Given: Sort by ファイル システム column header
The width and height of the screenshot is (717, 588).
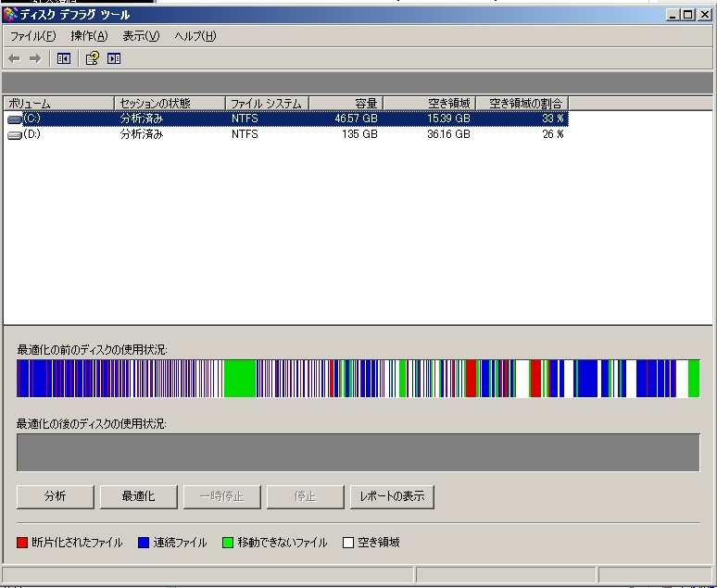Looking at the screenshot, I should 268,104.
